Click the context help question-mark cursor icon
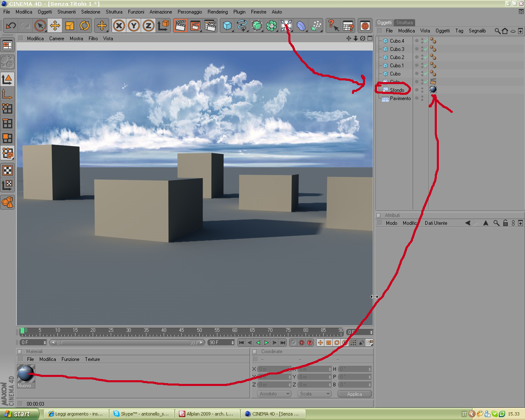 333,26
